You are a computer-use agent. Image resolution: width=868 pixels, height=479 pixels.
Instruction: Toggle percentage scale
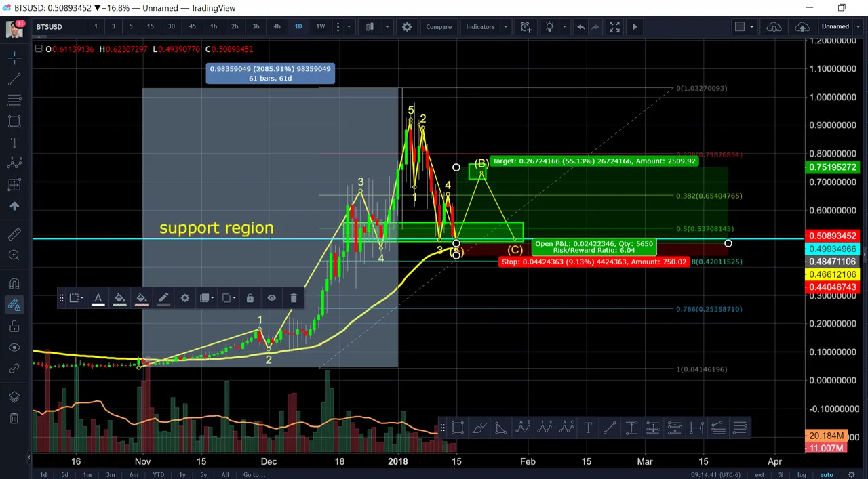[x=781, y=474]
